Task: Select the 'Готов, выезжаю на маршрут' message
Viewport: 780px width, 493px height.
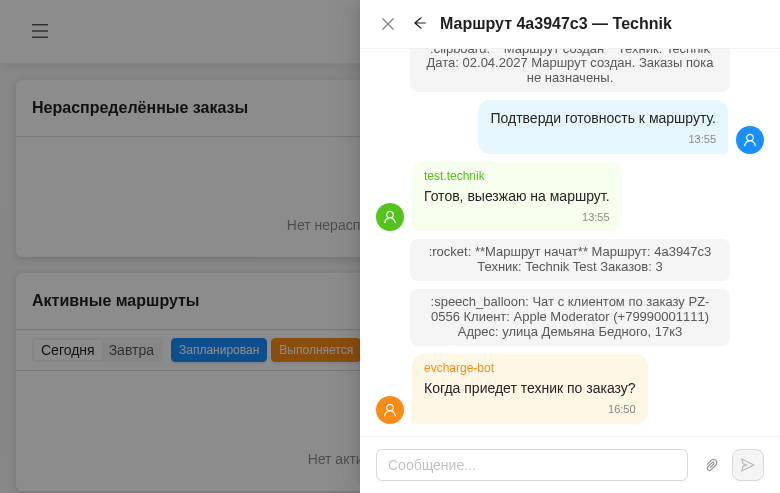Action: pos(516,196)
